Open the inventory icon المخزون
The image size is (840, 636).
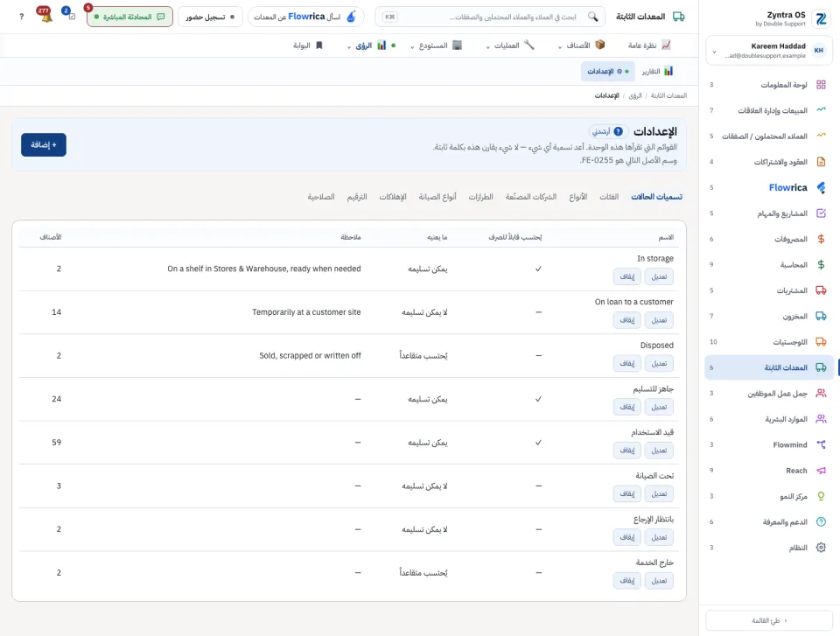[821, 316]
